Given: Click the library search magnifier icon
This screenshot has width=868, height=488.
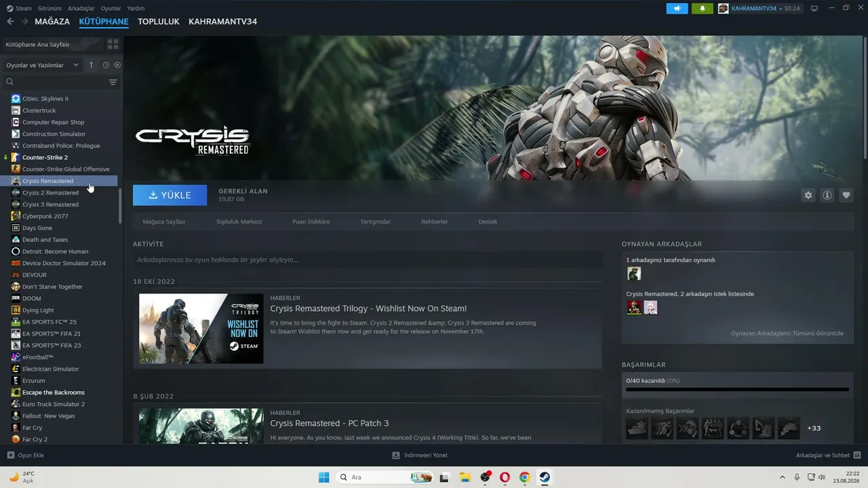Looking at the screenshot, I should click(x=9, y=82).
